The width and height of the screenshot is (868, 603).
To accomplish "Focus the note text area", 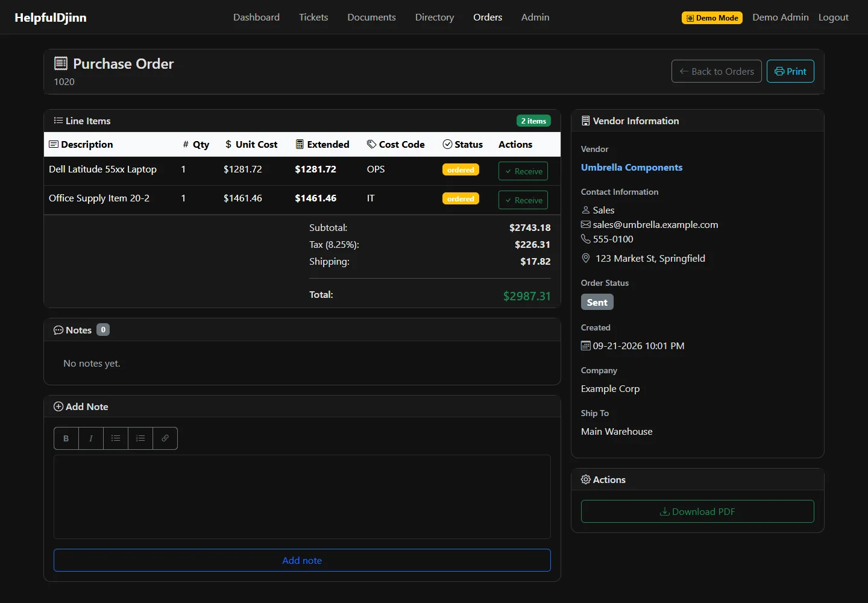I will pos(302,497).
